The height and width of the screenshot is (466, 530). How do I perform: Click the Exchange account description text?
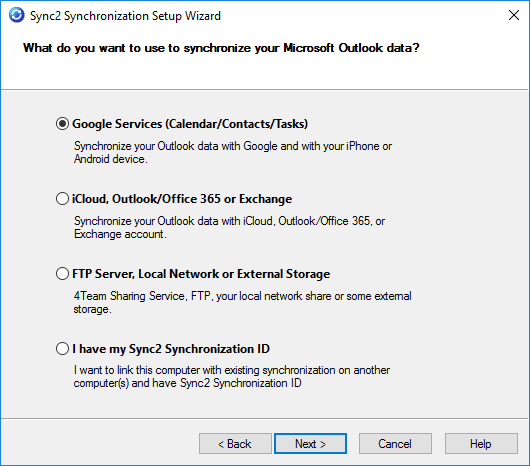[230, 227]
